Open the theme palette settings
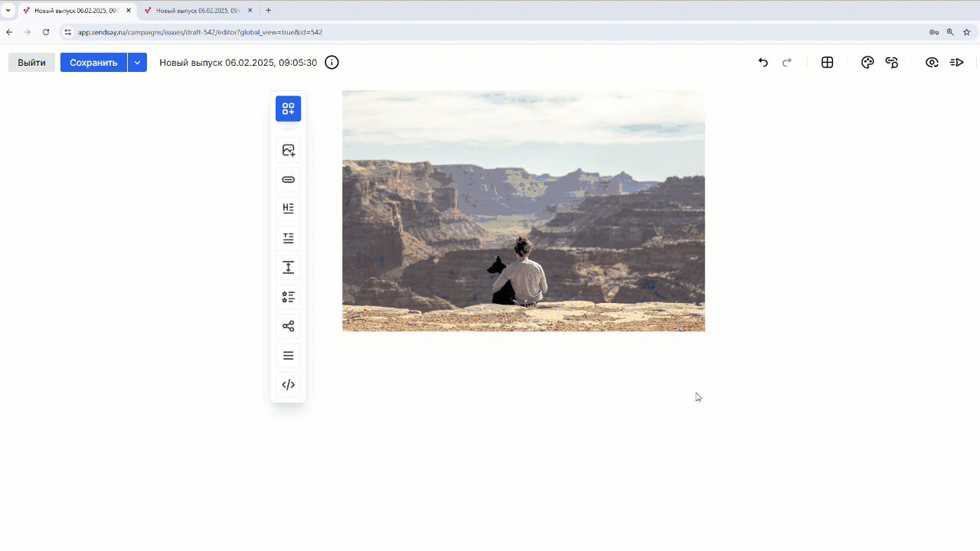 [x=867, y=62]
